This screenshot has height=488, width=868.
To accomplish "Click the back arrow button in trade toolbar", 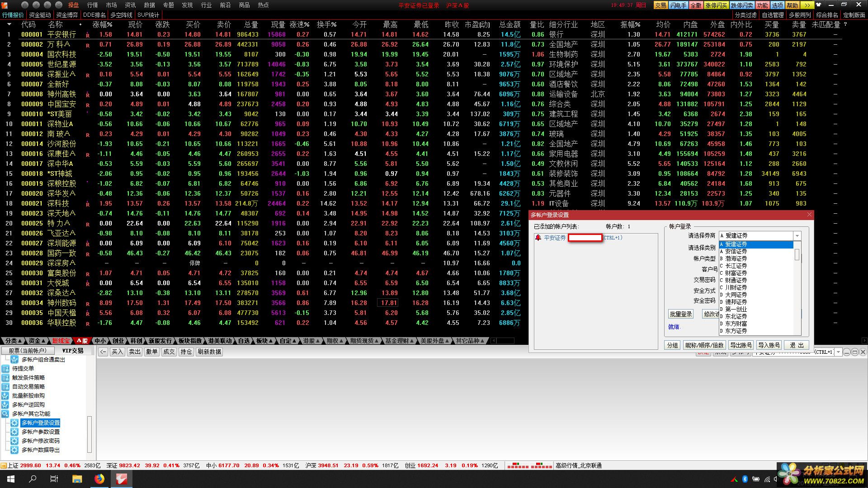I will click(103, 352).
